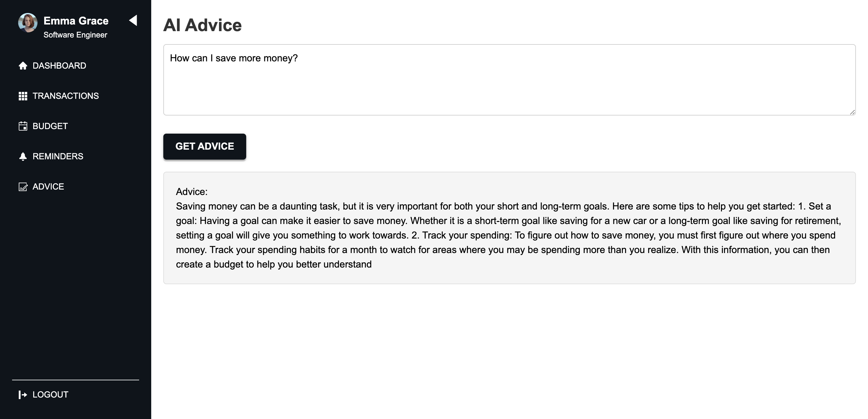Click the Logout arrow icon
The height and width of the screenshot is (419, 868).
click(x=23, y=395)
